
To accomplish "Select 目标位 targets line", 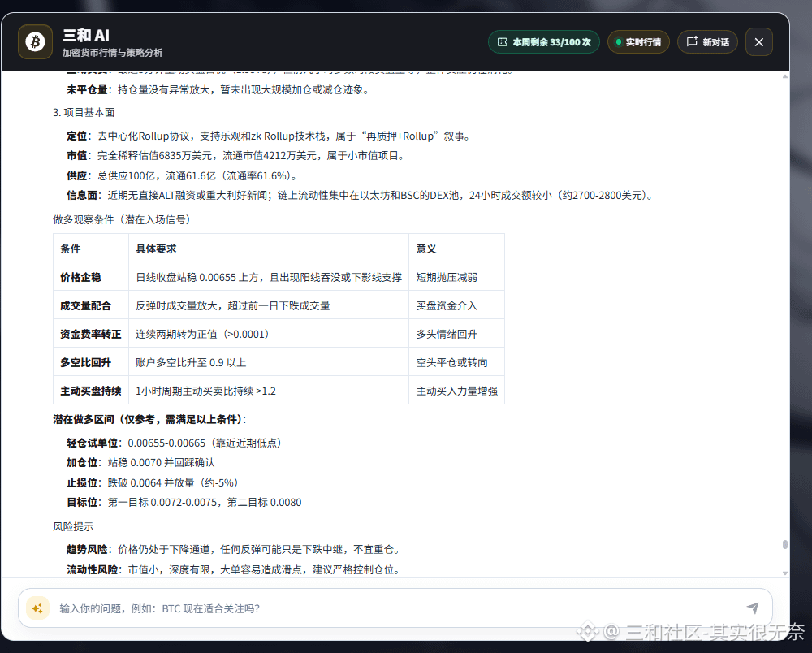I will pyautogui.click(x=184, y=502).
